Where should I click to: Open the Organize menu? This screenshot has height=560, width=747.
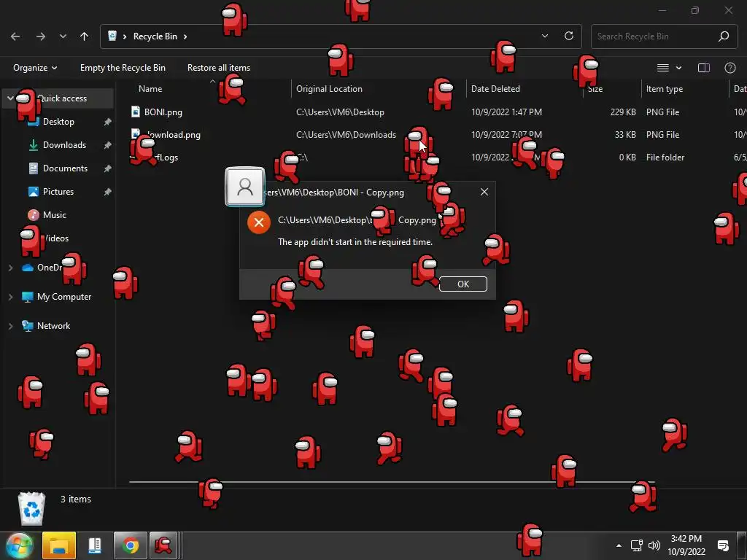click(x=35, y=68)
